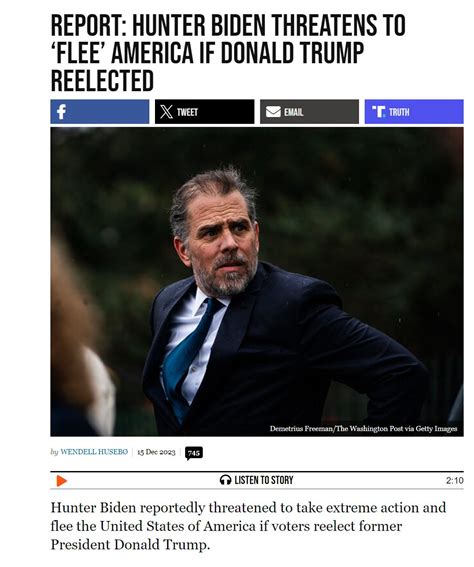Open author Wendell Husebo's page
474x567 pixels.
[94, 452]
